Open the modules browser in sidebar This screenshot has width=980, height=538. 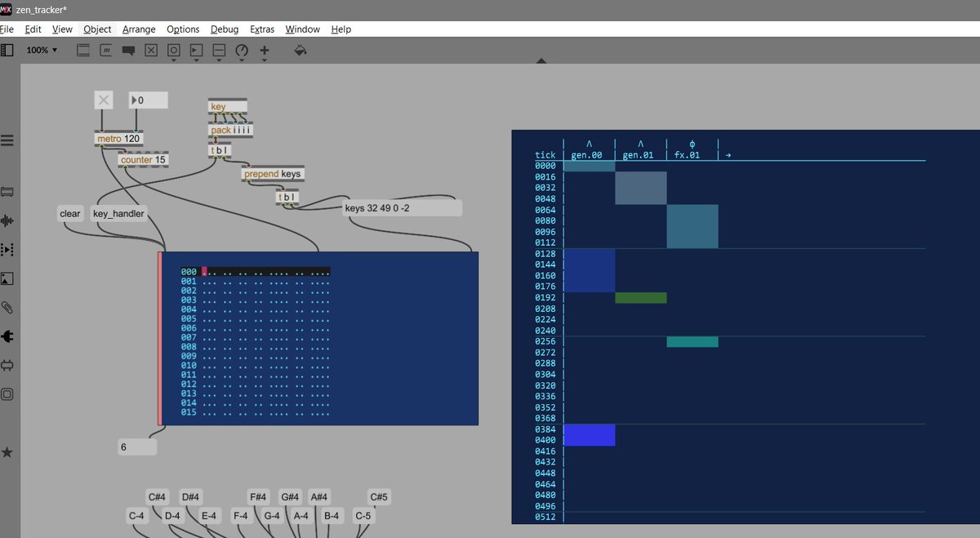tap(7, 192)
